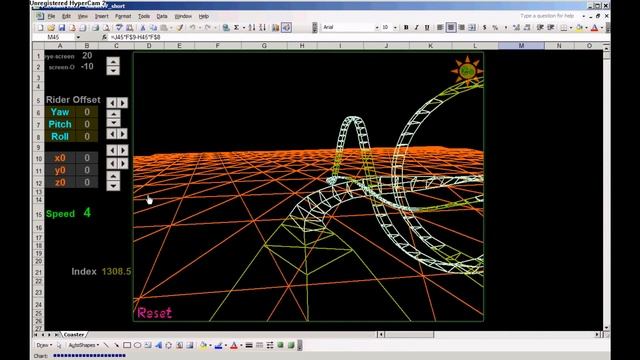Open the AutoSum dropdown arrow
640x360 pixels.
(x=244, y=27)
